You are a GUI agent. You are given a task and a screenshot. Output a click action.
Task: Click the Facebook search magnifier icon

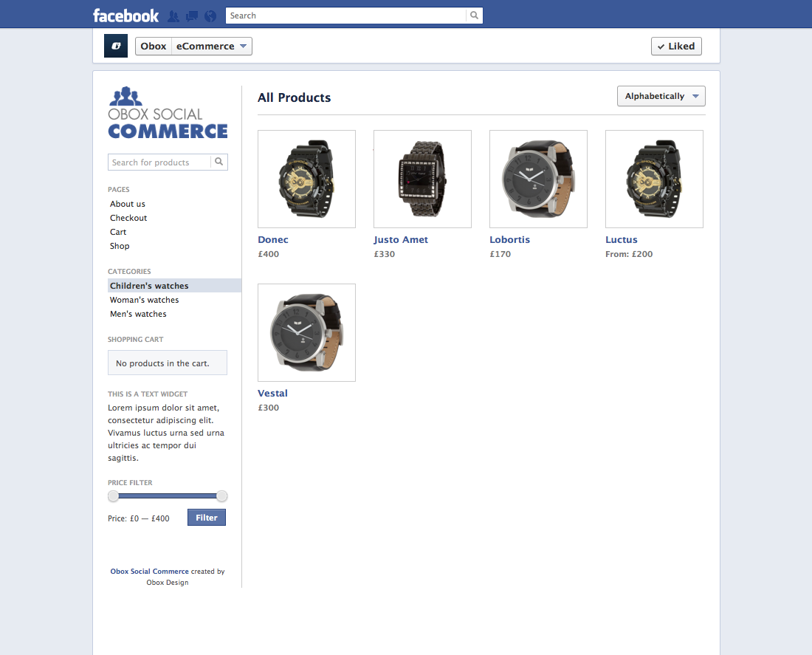[474, 15]
